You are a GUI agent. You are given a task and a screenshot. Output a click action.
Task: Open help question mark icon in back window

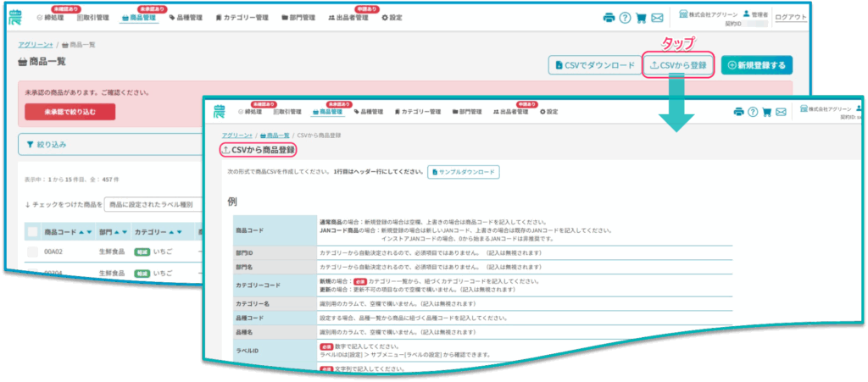tap(626, 18)
